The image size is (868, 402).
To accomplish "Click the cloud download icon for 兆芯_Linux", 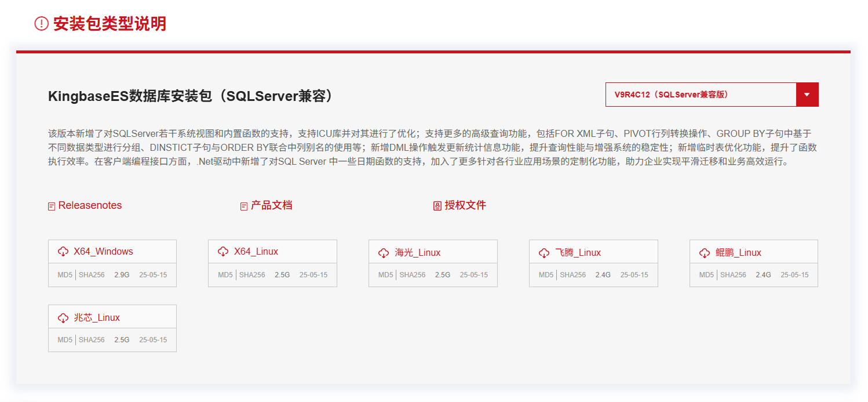I will [63, 318].
